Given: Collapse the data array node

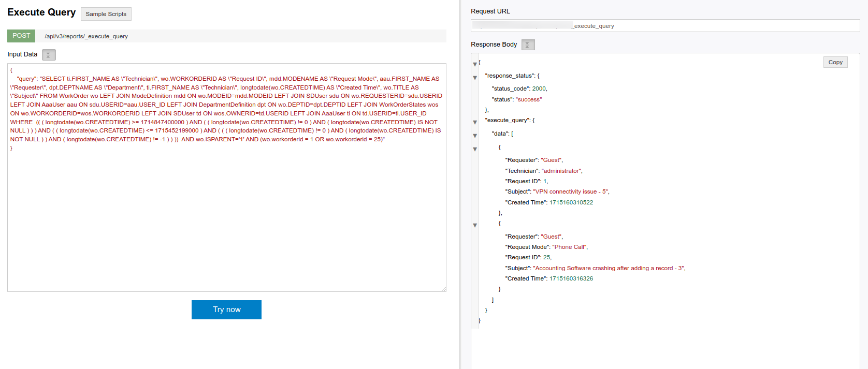Looking at the screenshot, I should click(x=475, y=136).
